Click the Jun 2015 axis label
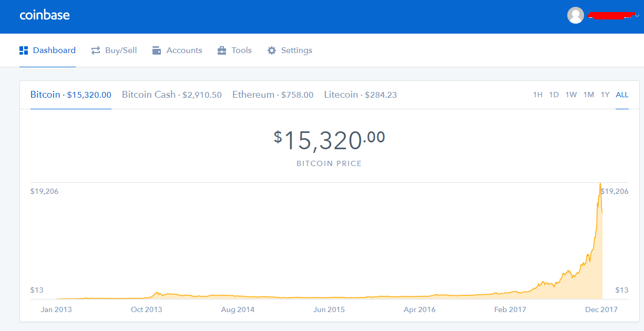This screenshot has height=331, width=644. [329, 309]
